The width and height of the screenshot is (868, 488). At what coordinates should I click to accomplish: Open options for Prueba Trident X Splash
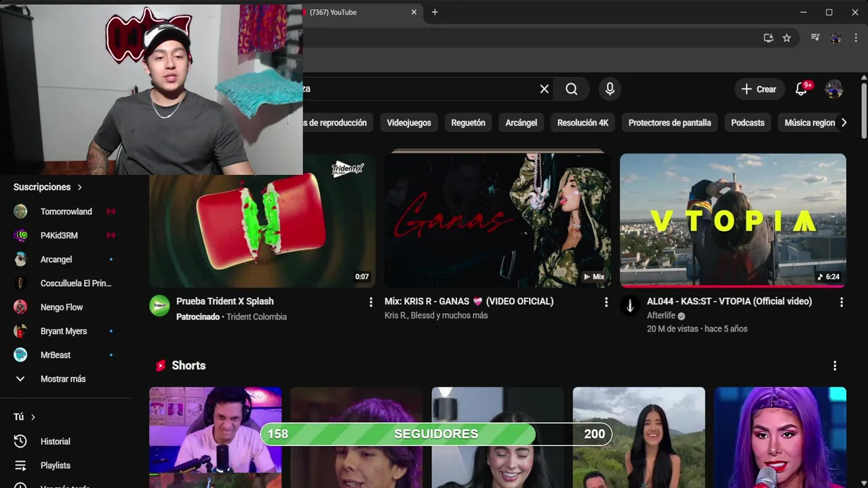(x=370, y=302)
